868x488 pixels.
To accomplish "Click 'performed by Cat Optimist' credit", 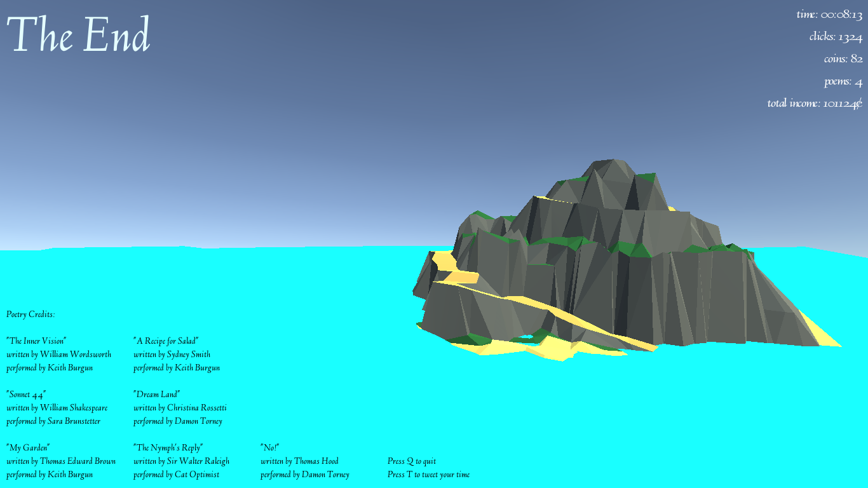I will (177, 475).
